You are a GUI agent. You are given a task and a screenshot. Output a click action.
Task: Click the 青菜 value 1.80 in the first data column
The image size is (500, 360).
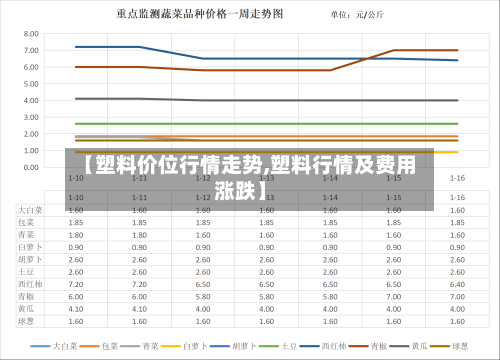76,235
